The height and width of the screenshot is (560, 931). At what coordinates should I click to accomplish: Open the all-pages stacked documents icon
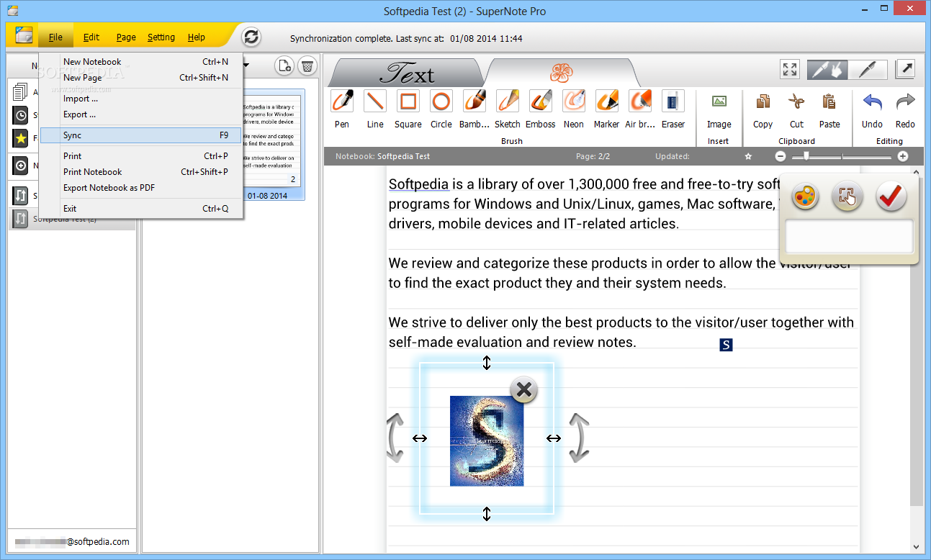(x=21, y=92)
